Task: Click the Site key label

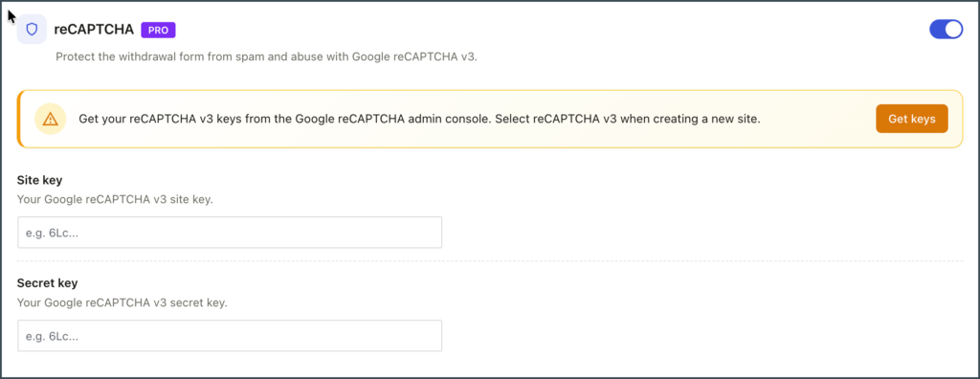Action: click(40, 180)
